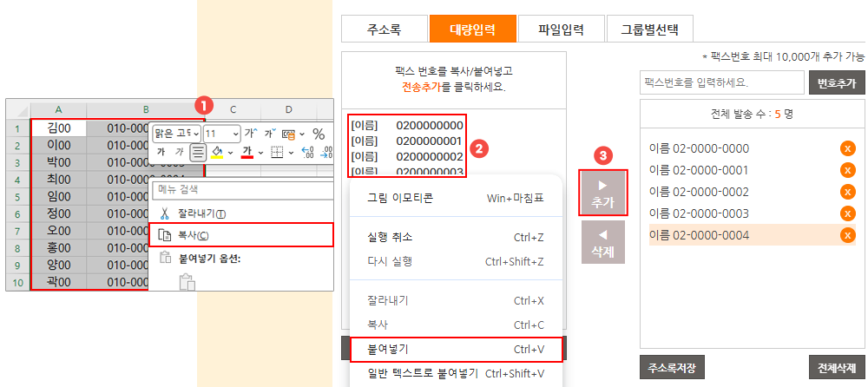The image size is (868, 387).
Task: Open the font size dropdown
Action: point(234,134)
